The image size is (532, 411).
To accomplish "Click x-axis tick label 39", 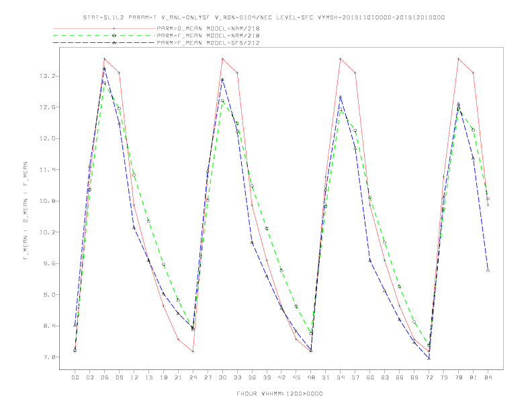I will click(x=267, y=377).
